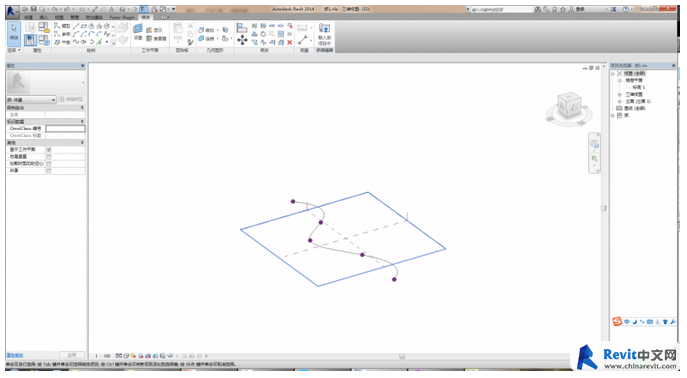Click the orange Sogou input method icon
This screenshot has width=687, height=378.
(x=616, y=321)
